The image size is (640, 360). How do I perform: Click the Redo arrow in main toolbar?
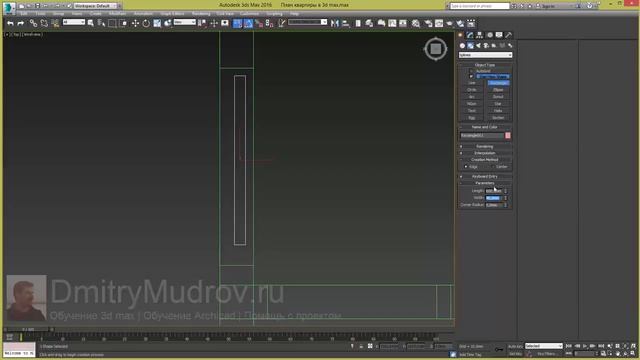[20, 23]
